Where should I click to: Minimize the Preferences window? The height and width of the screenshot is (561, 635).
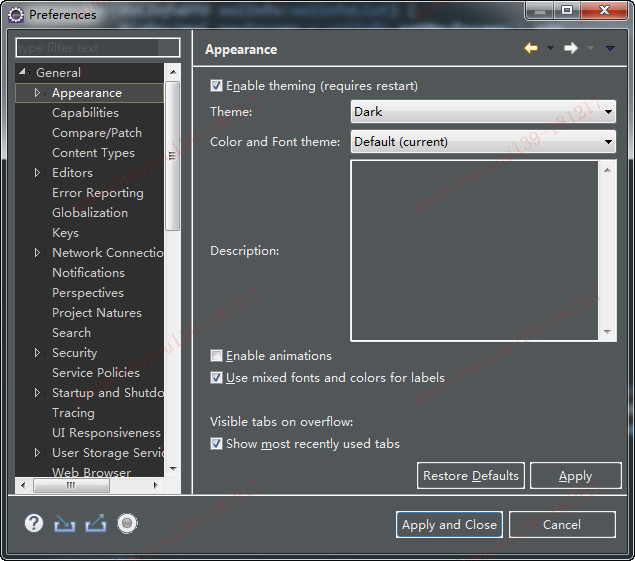pos(540,10)
